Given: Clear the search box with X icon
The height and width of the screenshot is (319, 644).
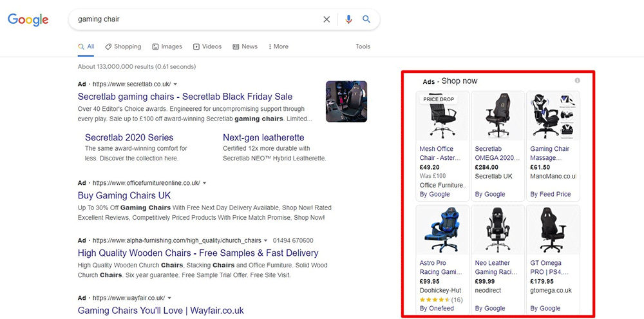Looking at the screenshot, I should (x=327, y=19).
